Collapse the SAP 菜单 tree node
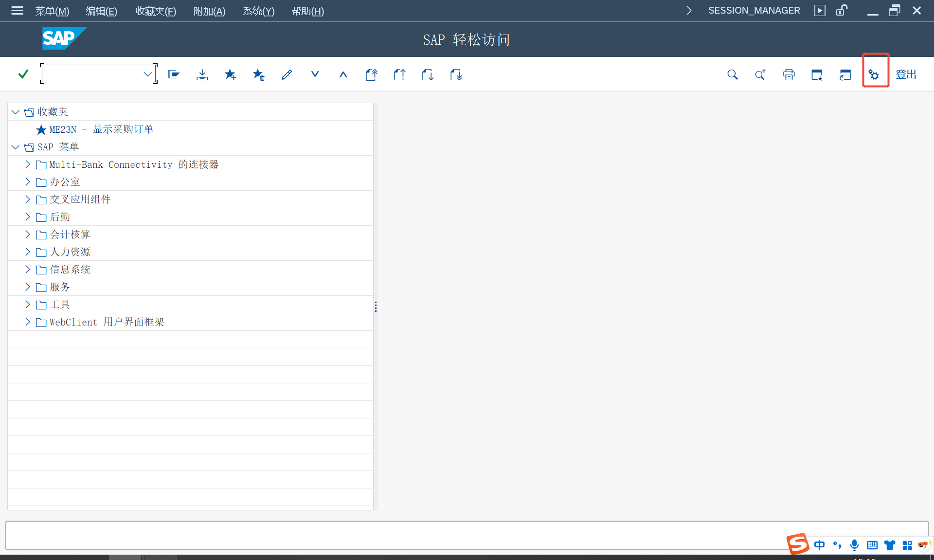Screen dimensions: 934x560 [16, 147]
